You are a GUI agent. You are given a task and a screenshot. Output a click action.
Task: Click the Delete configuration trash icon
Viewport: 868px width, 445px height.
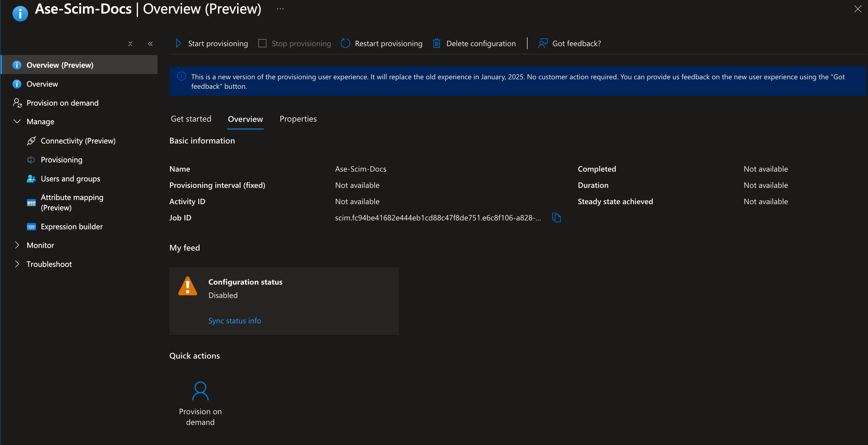click(x=436, y=43)
